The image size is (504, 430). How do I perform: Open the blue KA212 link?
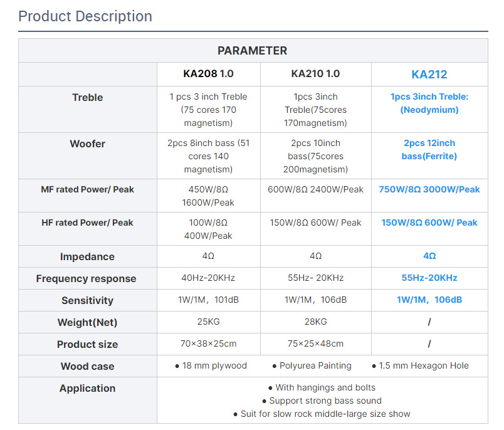click(429, 75)
